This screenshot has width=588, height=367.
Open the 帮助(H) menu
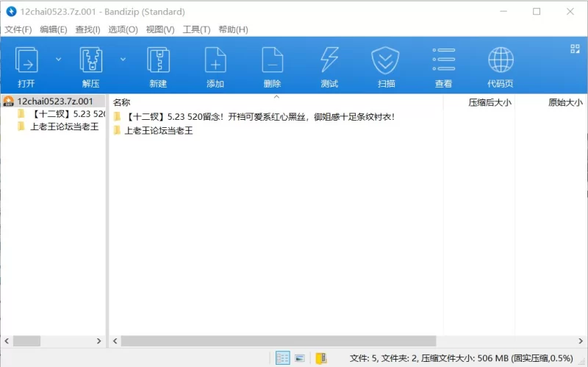[x=233, y=29]
